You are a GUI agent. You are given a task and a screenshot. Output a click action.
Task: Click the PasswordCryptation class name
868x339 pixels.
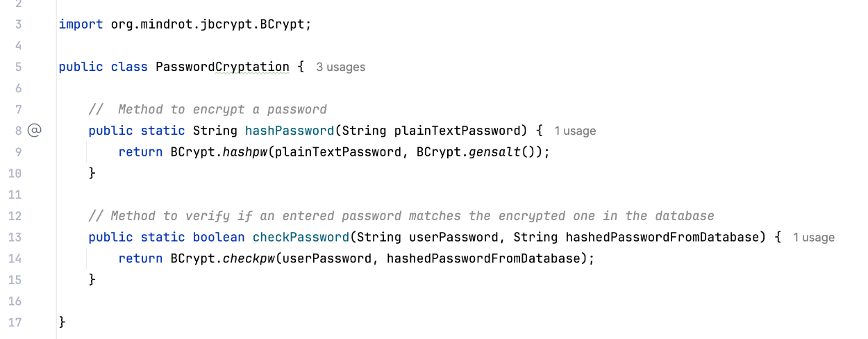click(x=222, y=67)
